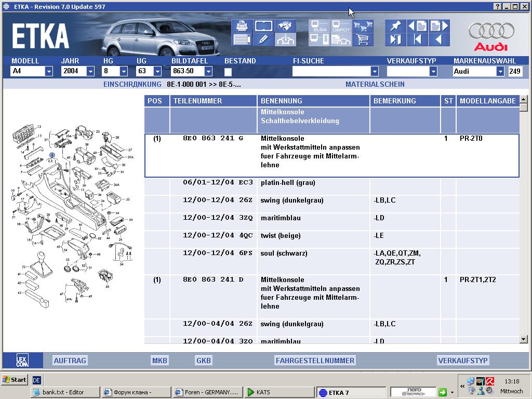Click the multiple shopping carts icon
The image size is (532, 399).
tap(363, 26)
